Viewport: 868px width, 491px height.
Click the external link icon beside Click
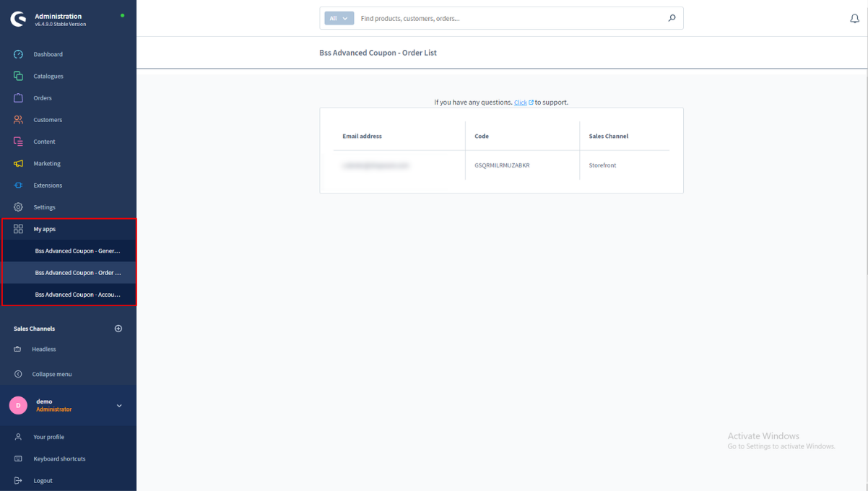531,103
